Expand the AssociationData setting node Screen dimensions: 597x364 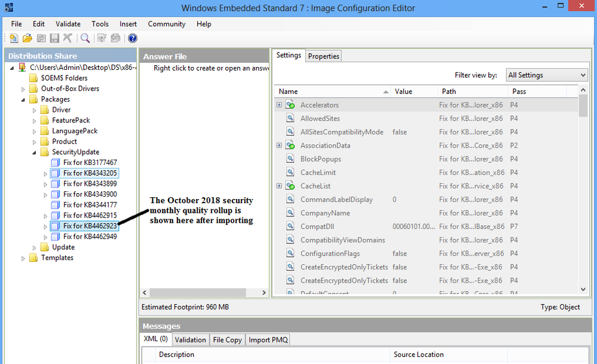[x=279, y=145]
